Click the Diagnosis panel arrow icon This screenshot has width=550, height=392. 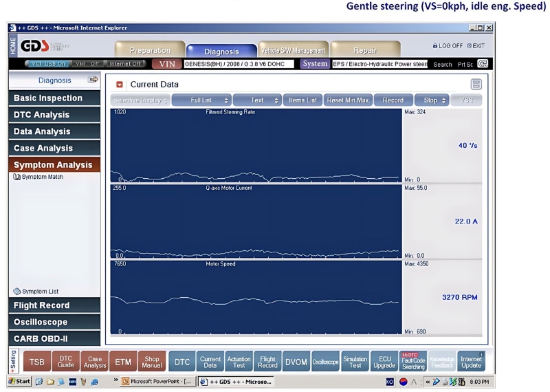click(93, 80)
